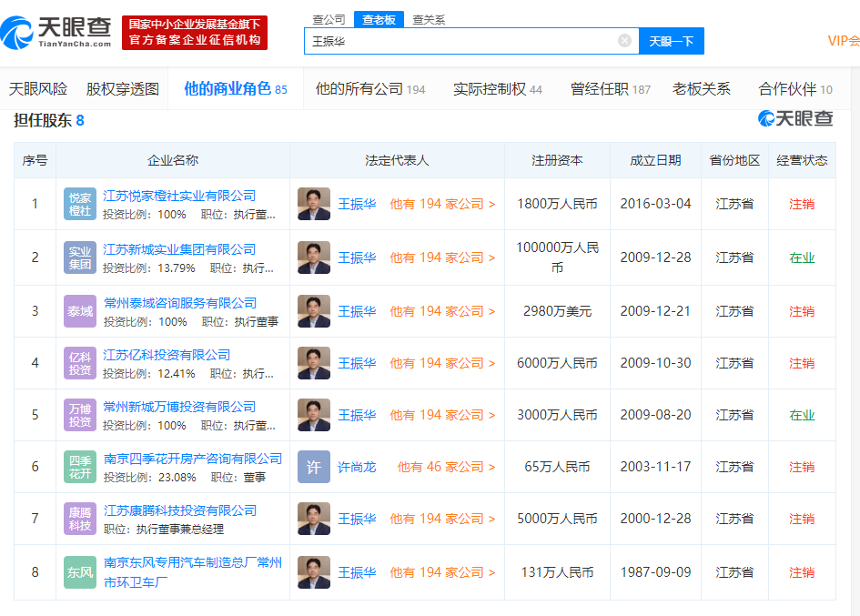Open the 曾经任职 tab

pyautogui.click(x=611, y=89)
